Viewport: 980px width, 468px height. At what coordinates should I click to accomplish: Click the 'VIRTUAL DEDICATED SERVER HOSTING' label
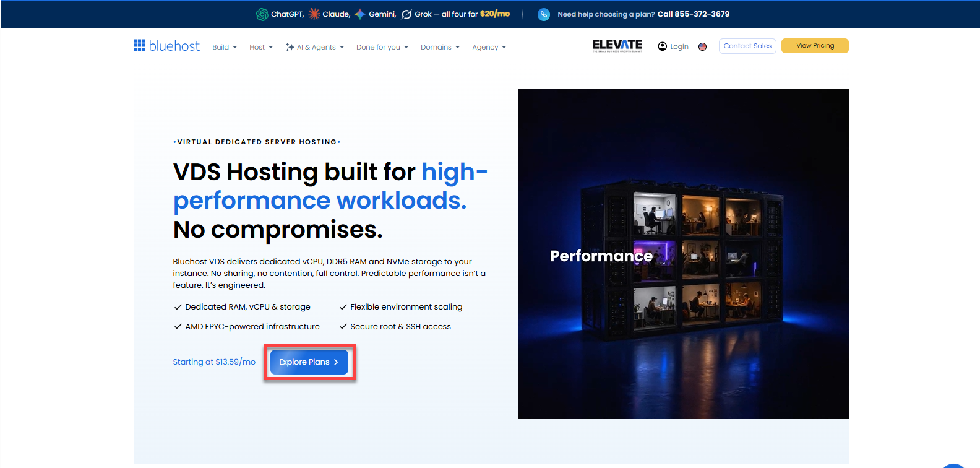pos(257,142)
